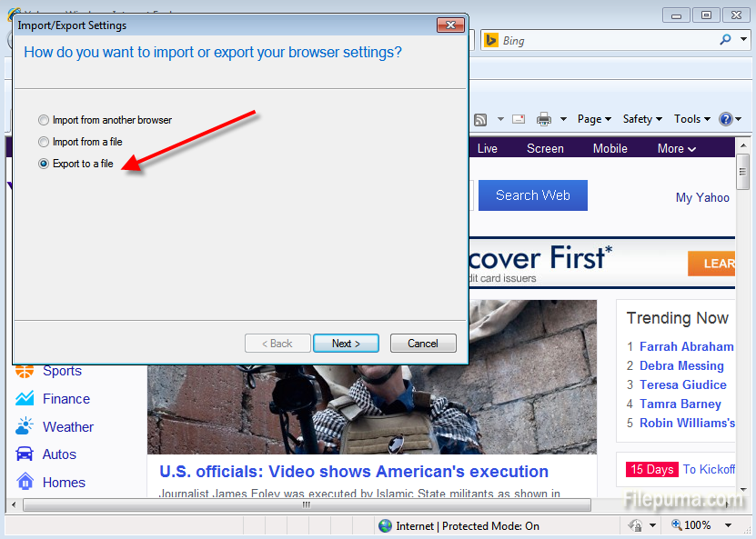Click the printer icon in command bar
Screen dimensions: 756x539
[x=544, y=119]
